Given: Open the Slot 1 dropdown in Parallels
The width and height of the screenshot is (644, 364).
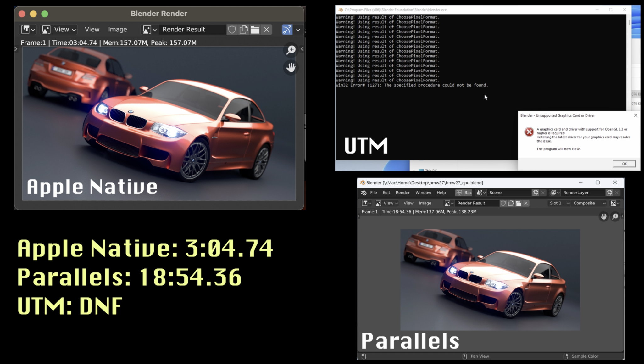Looking at the screenshot, I should 559,203.
